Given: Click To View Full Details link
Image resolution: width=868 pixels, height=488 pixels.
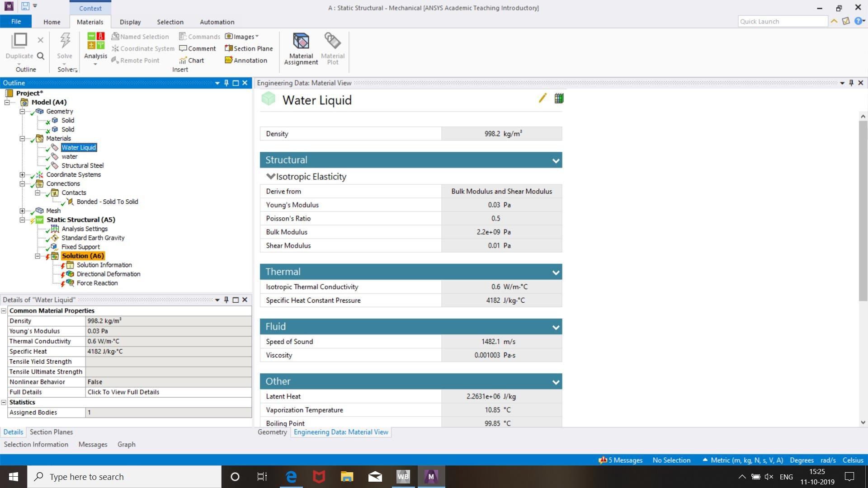Looking at the screenshot, I should click(x=123, y=392).
